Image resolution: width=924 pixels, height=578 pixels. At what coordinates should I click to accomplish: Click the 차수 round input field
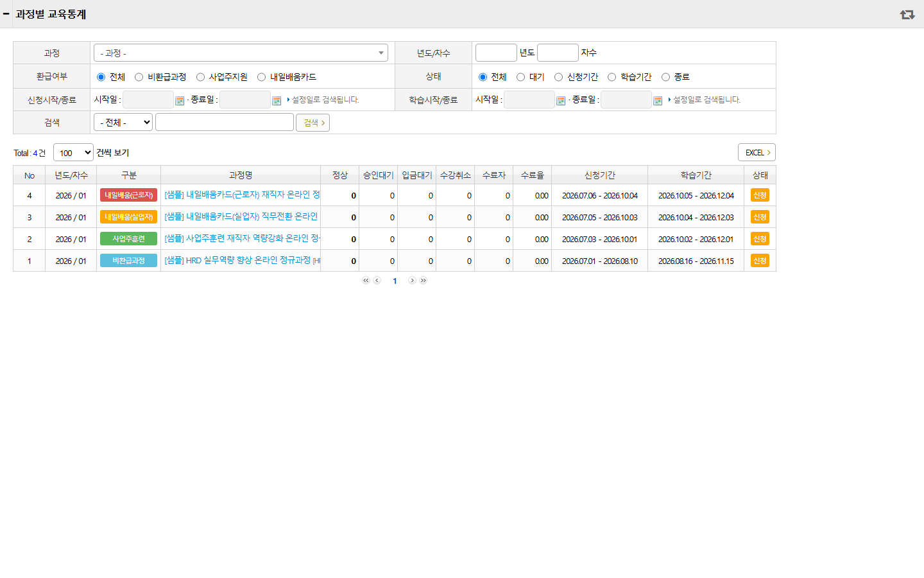pyautogui.click(x=558, y=53)
